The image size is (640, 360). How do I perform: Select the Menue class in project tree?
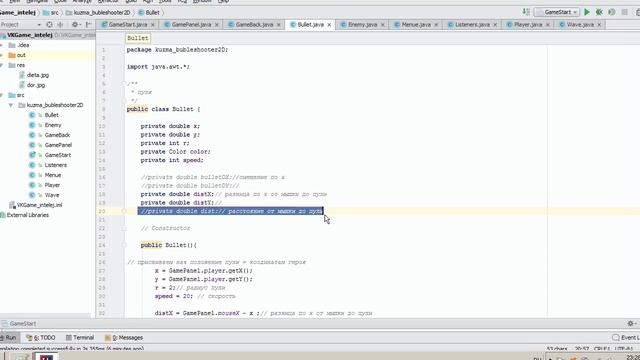click(x=45, y=175)
